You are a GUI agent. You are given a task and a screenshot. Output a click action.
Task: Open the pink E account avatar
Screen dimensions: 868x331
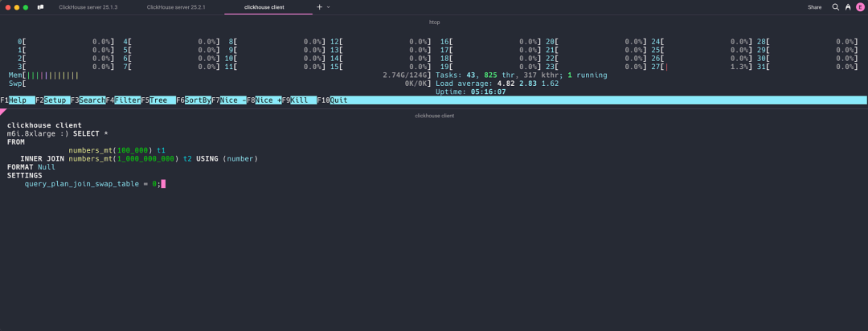point(860,7)
